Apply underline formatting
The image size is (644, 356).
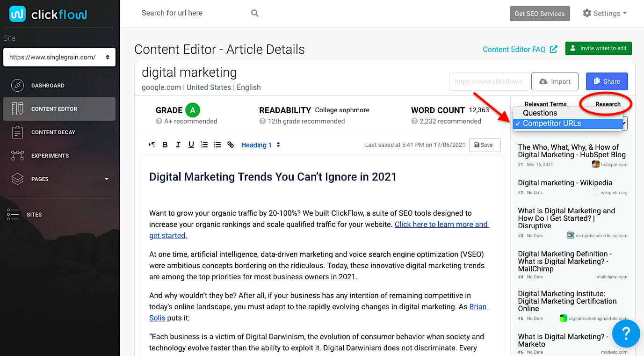(191, 145)
